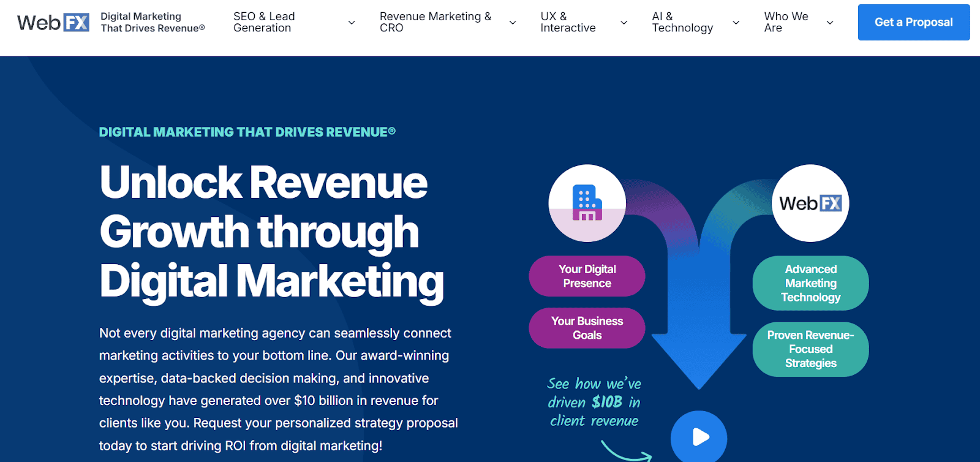The width and height of the screenshot is (980, 462).
Task: Expand UX & Interactive chevron
Action: click(x=624, y=23)
